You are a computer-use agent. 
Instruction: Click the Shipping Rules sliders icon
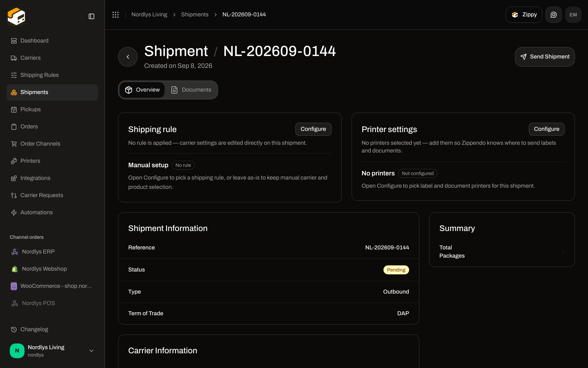pyautogui.click(x=14, y=75)
